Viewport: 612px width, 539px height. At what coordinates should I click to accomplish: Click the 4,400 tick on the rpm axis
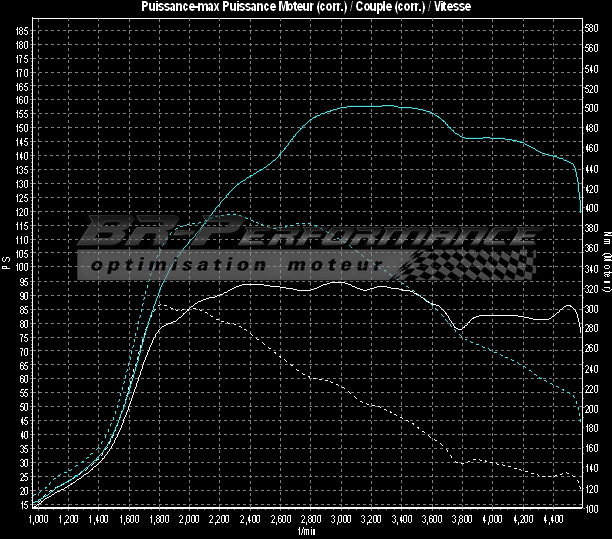[x=553, y=521]
